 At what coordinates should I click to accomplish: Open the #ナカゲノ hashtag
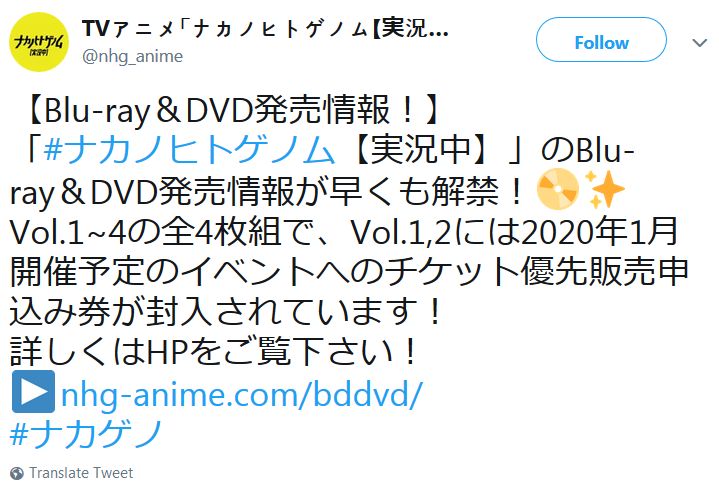[87, 433]
